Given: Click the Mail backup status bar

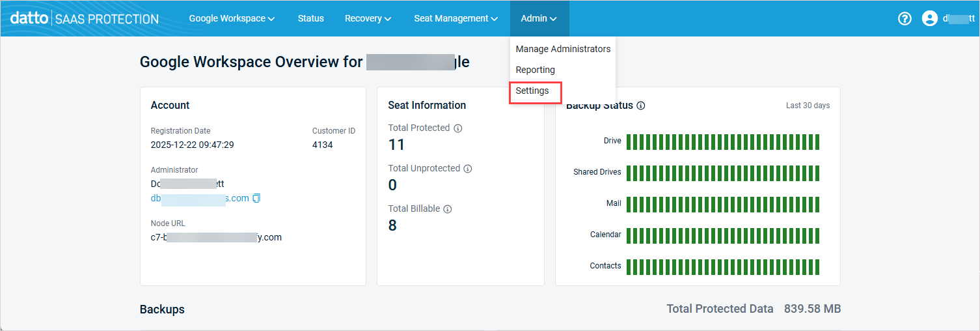Looking at the screenshot, I should 722,204.
